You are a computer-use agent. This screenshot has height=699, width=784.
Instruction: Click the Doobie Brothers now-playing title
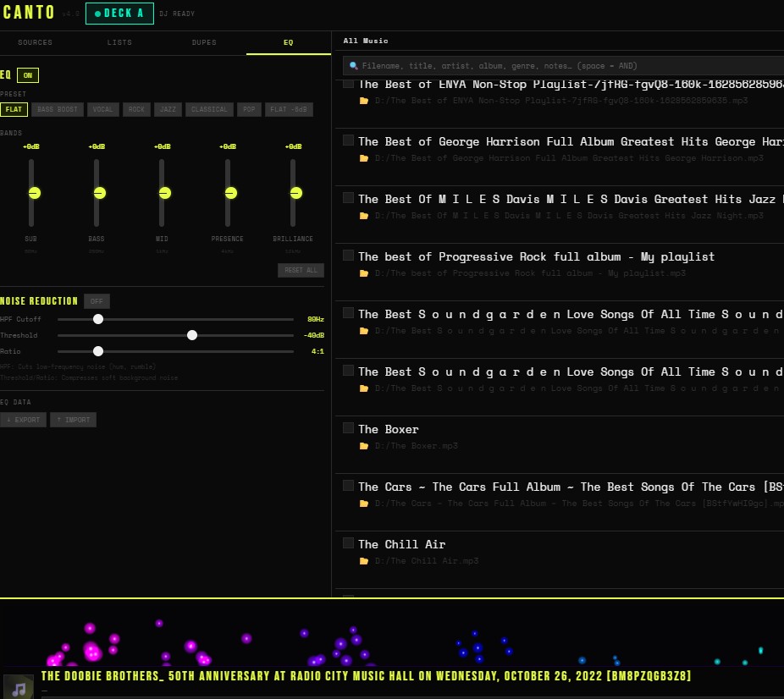tap(366, 676)
